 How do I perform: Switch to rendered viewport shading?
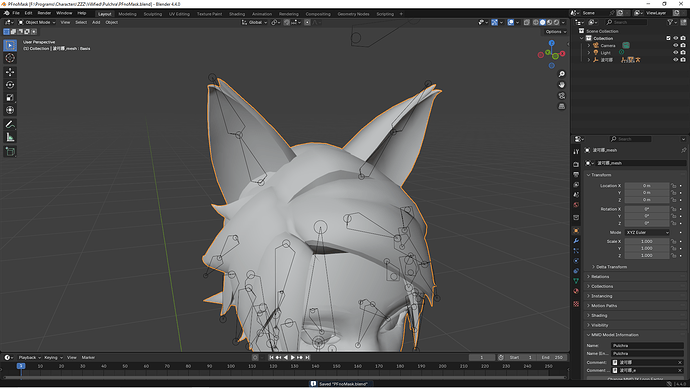point(556,22)
